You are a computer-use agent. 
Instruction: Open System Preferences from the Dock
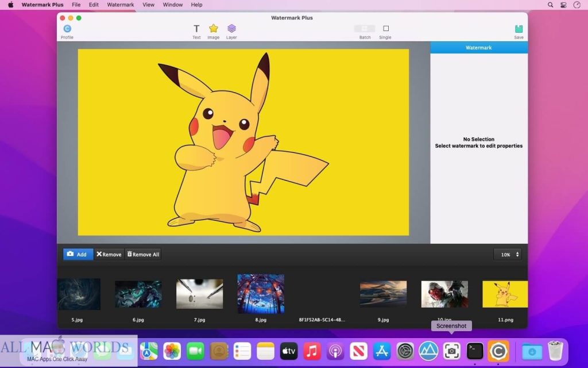405,351
